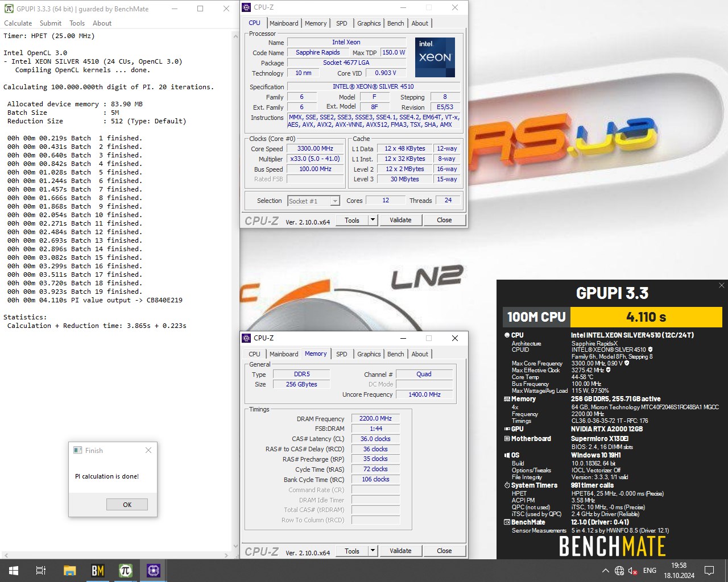Open the notification center icon
728x582 pixels.
(709, 571)
